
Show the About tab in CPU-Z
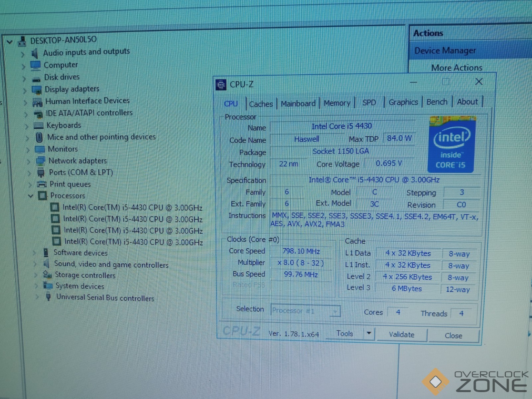[x=467, y=101]
